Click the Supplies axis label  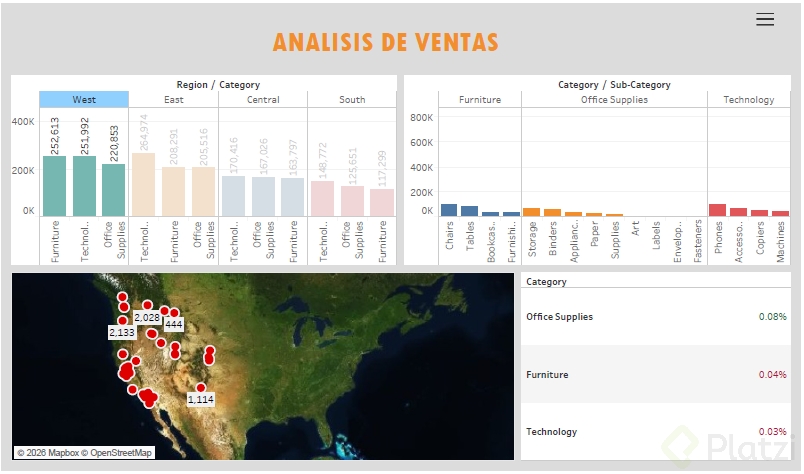(615, 240)
